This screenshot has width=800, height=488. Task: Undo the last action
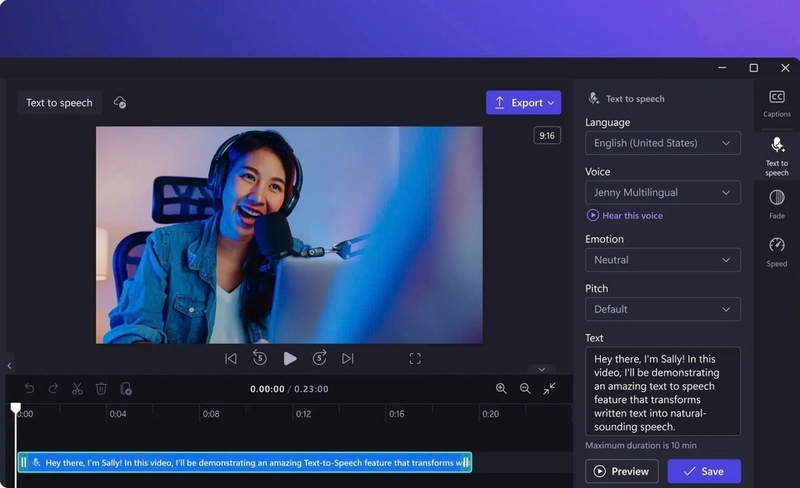tap(30, 389)
